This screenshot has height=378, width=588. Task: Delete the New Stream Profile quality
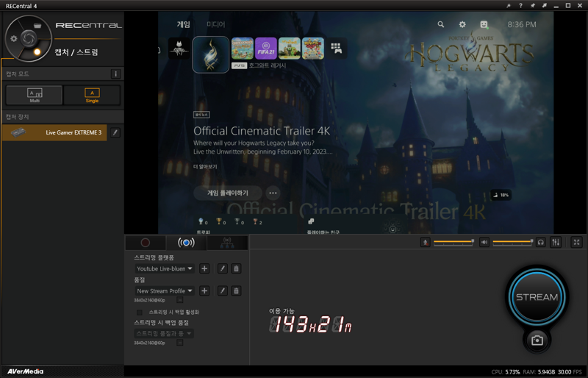pos(236,290)
